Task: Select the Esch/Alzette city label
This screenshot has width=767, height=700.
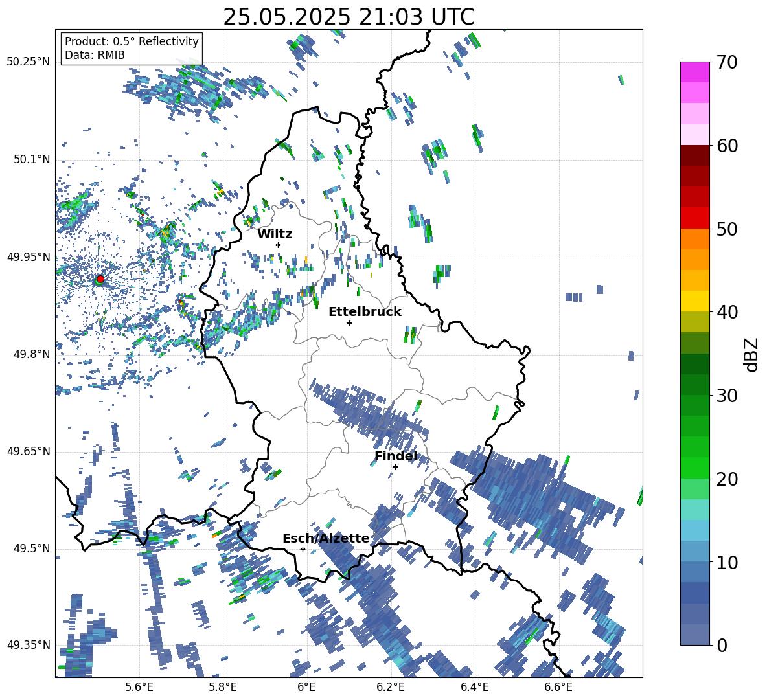Action: point(326,539)
